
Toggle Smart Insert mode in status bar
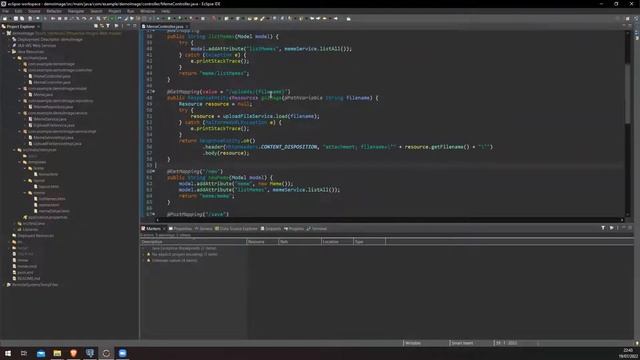[462, 343]
